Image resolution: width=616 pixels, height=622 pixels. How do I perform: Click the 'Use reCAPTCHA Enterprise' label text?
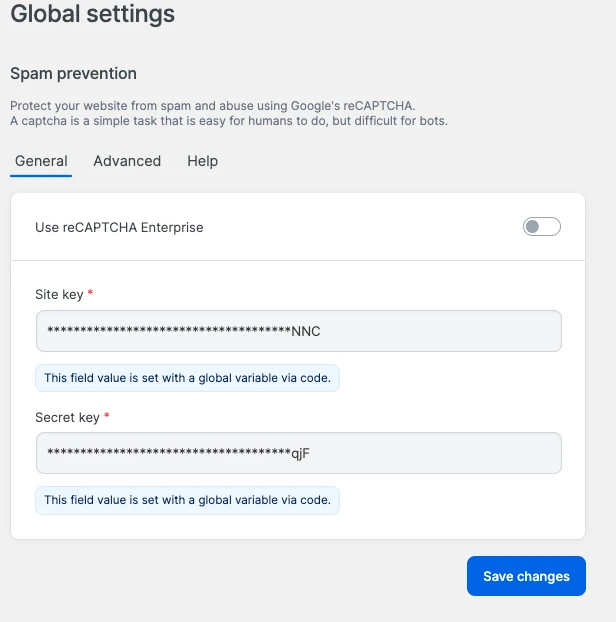[119, 227]
